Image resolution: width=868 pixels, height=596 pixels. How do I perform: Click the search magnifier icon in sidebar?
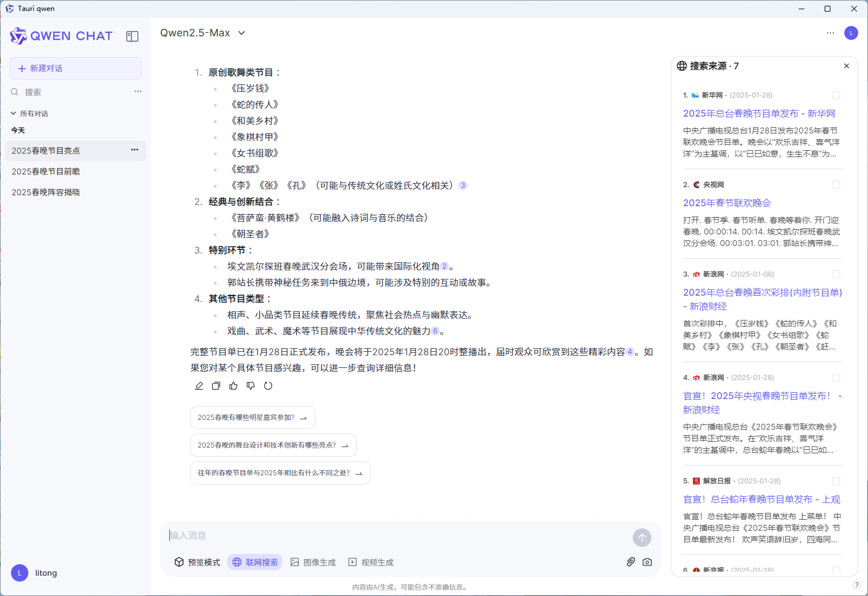point(15,92)
